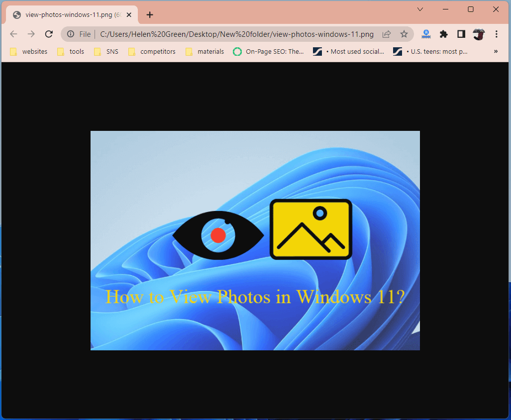Viewport: 511px width, 420px height.
Task: Click the blue extension icon next to star
Action: click(x=426, y=34)
